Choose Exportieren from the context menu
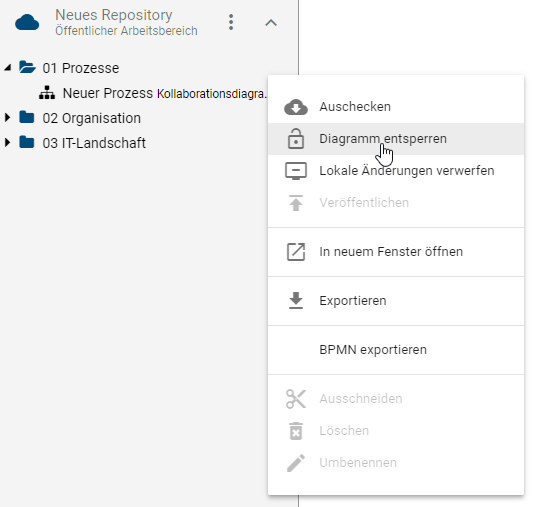This screenshot has height=507, width=534. point(396,301)
